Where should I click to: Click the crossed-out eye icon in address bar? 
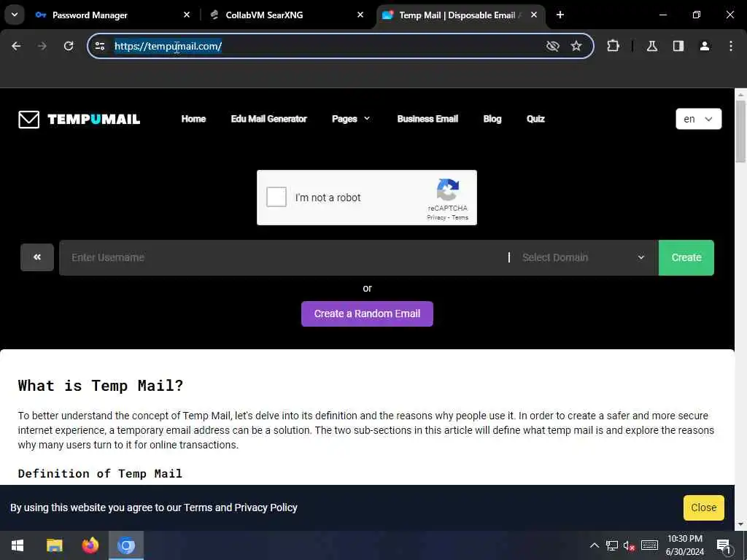click(553, 46)
